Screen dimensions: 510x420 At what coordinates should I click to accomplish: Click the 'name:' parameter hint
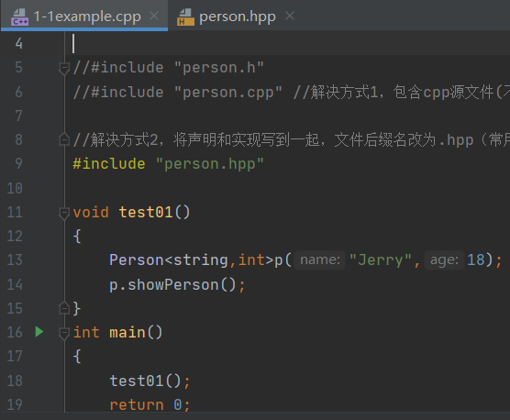320,260
